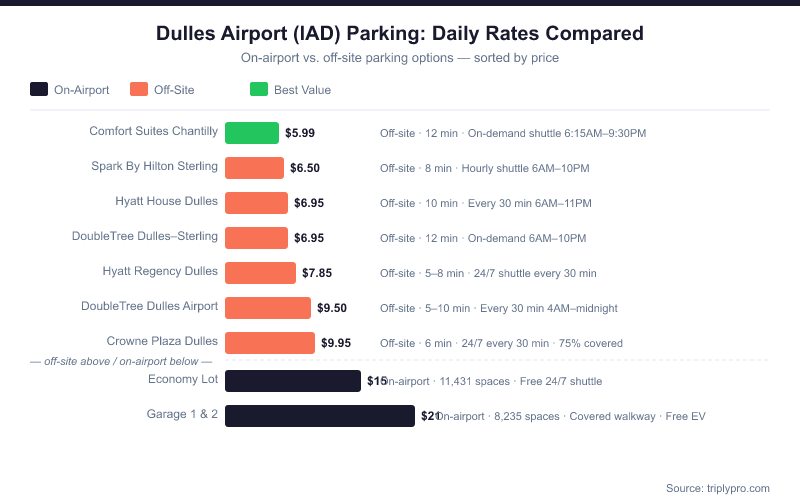This screenshot has width=800, height=500.
Task: Click the Off-Site legend label text
Action: pyautogui.click(x=174, y=90)
